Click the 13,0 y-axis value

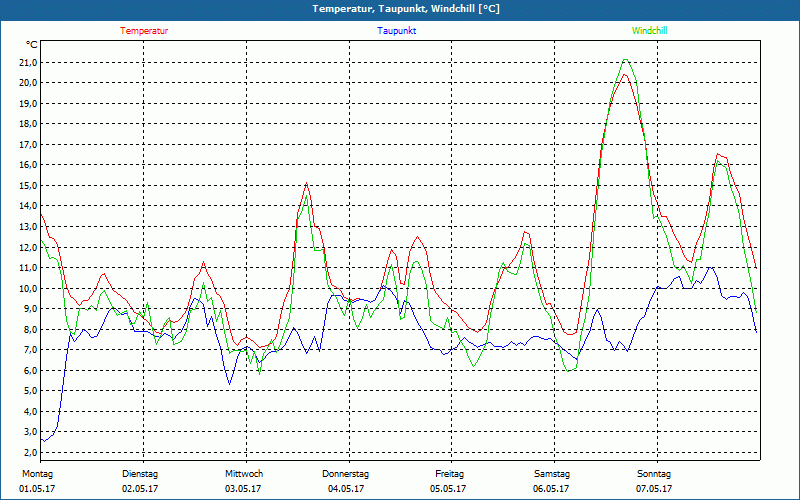click(28, 227)
